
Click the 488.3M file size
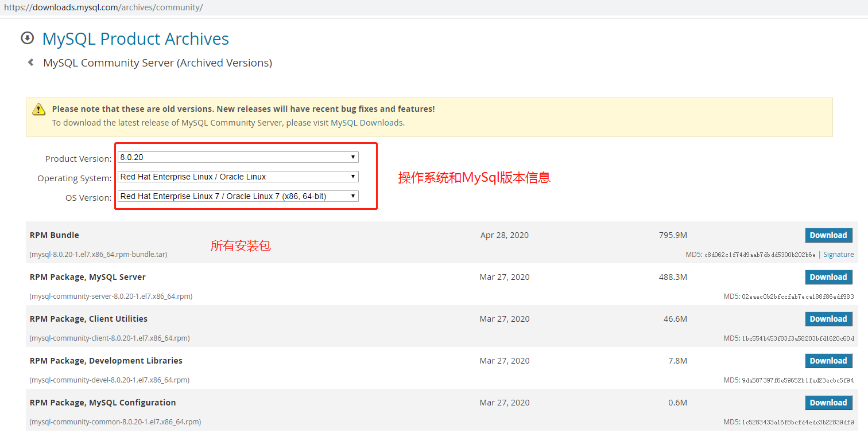pos(673,277)
